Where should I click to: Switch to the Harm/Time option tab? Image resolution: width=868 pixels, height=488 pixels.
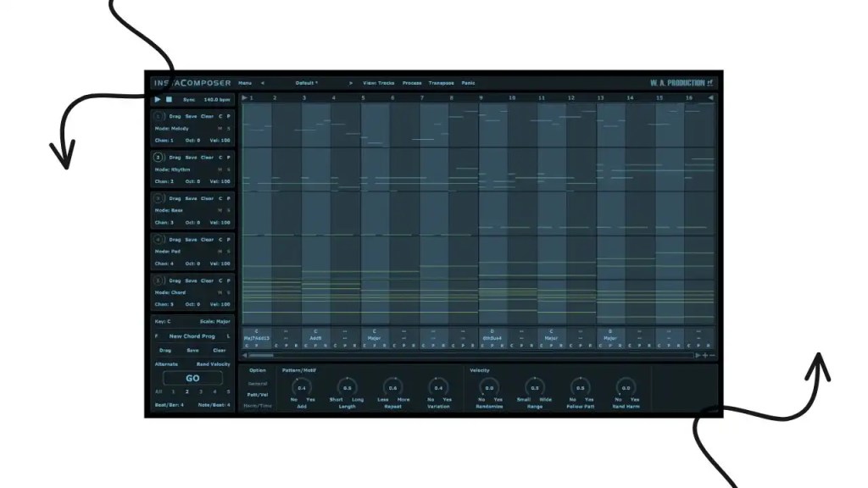coord(258,406)
